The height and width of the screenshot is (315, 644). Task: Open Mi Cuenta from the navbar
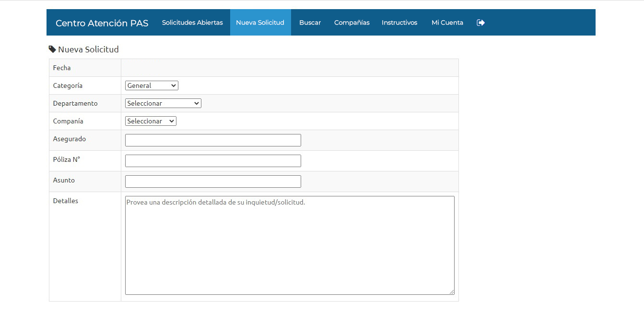pos(447,23)
